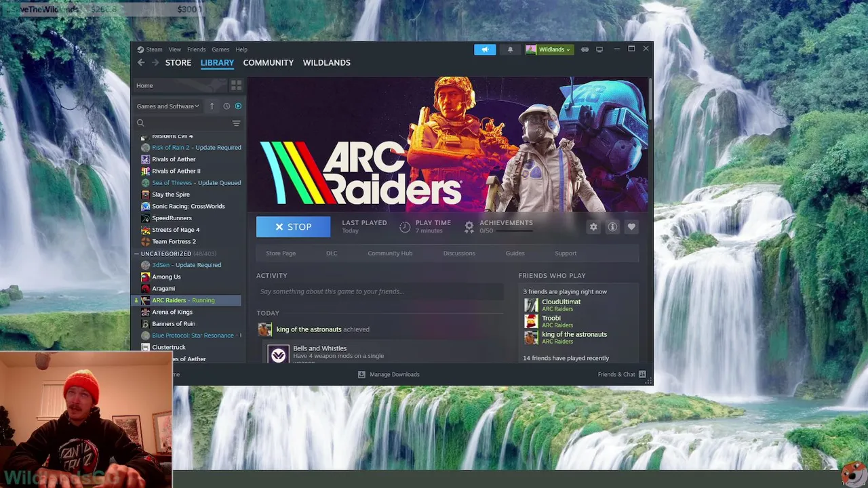The width and height of the screenshot is (868, 488).
Task: Click the VR headset icon
Action: pos(585,49)
